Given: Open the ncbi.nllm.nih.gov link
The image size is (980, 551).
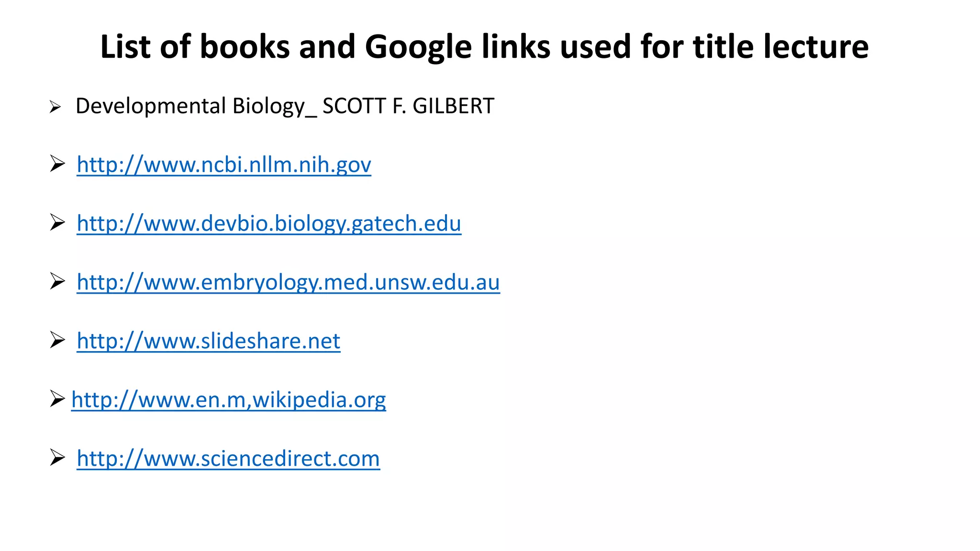Looking at the screenshot, I should [223, 165].
